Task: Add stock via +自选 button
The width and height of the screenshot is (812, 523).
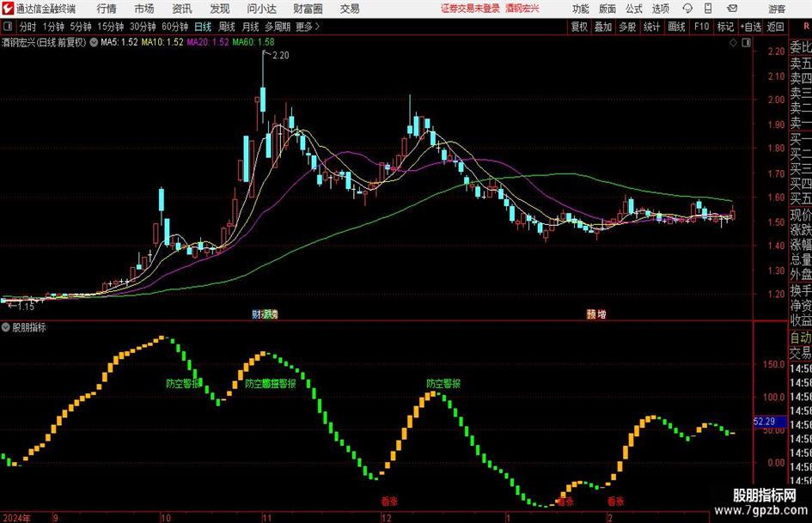Action: pos(751,27)
